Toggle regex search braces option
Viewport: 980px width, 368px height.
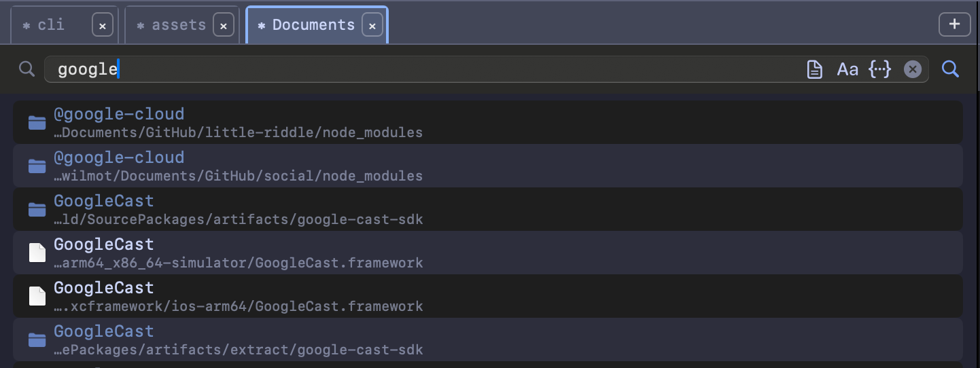pos(880,69)
